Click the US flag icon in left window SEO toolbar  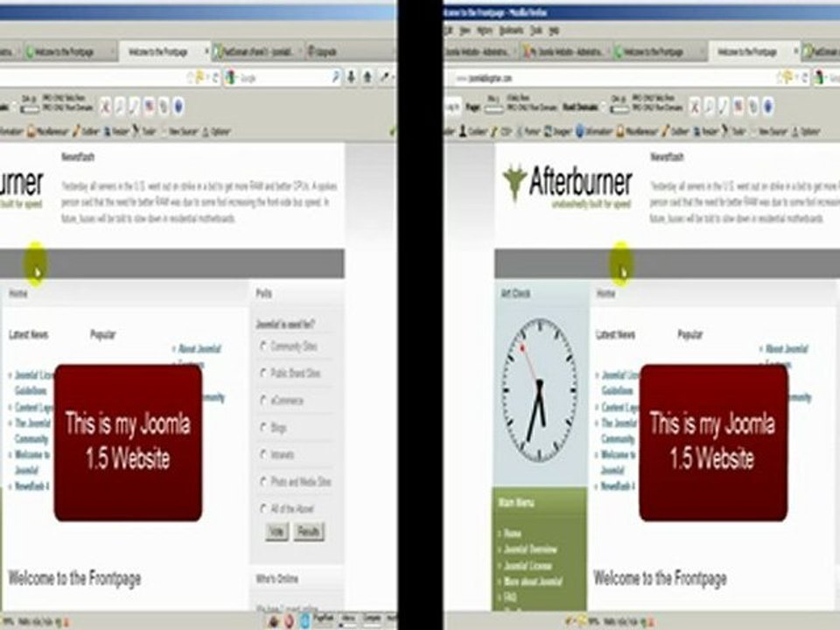(x=149, y=106)
